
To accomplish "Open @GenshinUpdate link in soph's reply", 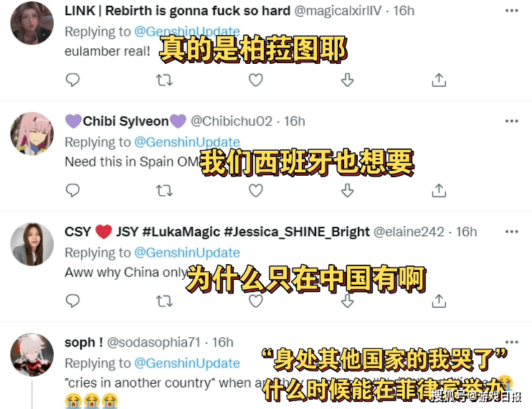I will pos(187,363).
